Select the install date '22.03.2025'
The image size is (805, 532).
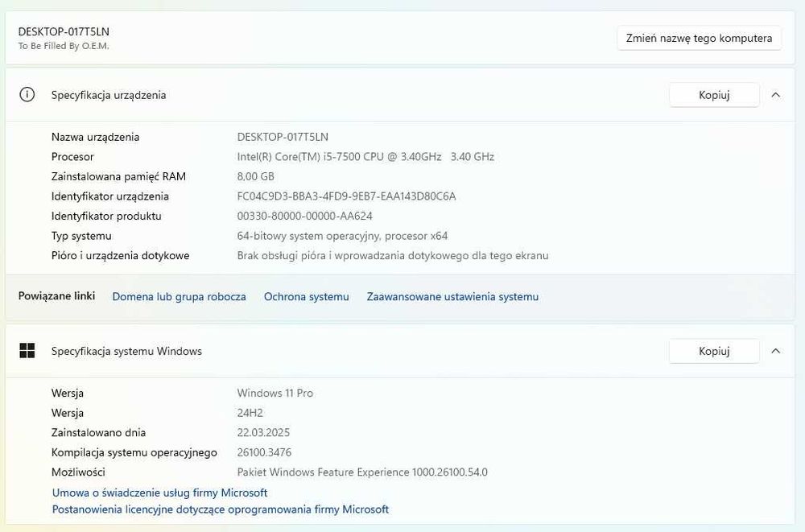[x=263, y=433]
